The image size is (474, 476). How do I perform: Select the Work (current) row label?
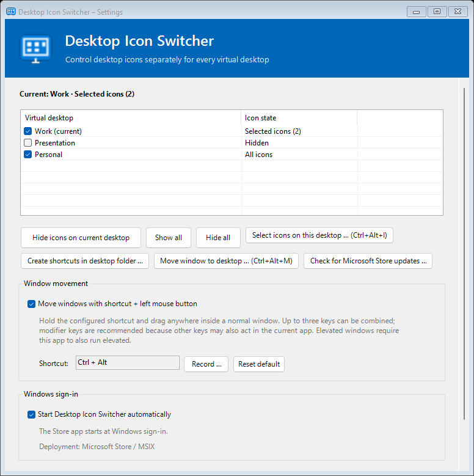[x=58, y=131]
